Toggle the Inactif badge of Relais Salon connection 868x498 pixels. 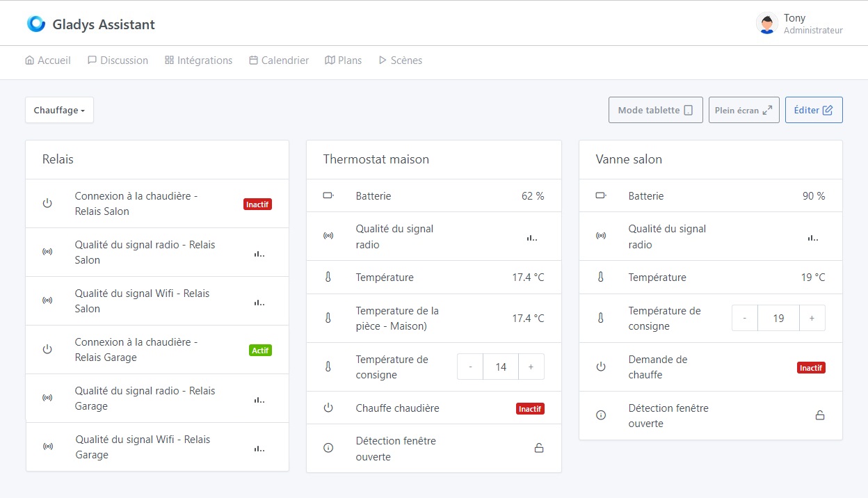(x=257, y=204)
